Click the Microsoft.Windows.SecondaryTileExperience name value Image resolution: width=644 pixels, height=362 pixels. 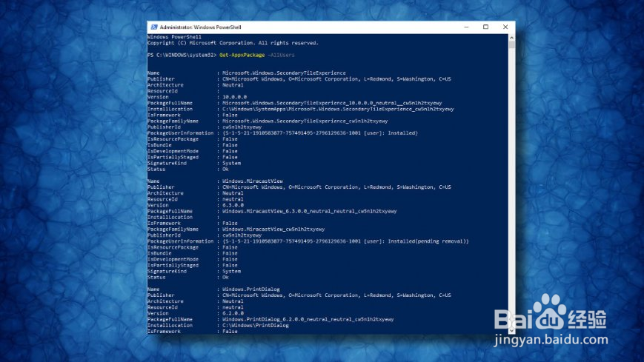285,73
